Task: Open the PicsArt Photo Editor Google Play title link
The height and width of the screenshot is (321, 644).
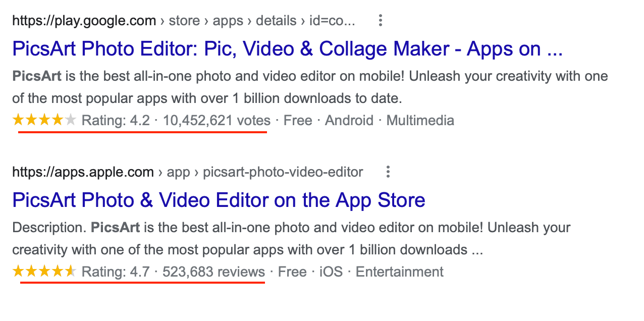Action: [287, 49]
